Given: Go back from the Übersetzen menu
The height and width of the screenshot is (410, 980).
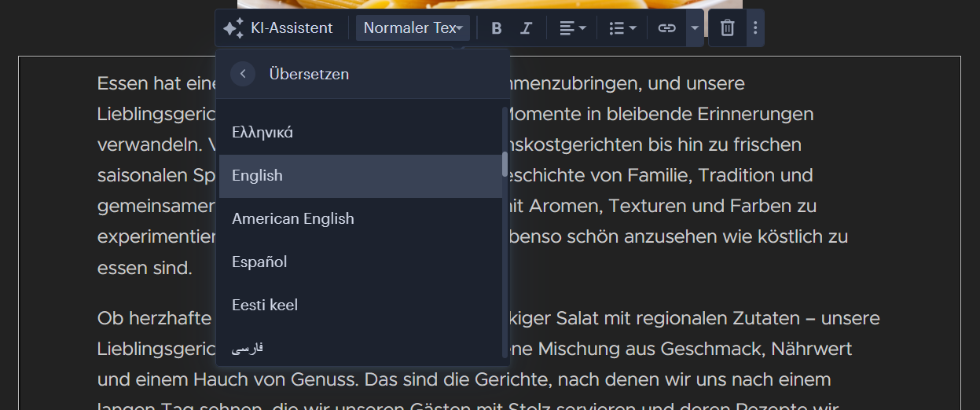Looking at the screenshot, I should tap(243, 74).
